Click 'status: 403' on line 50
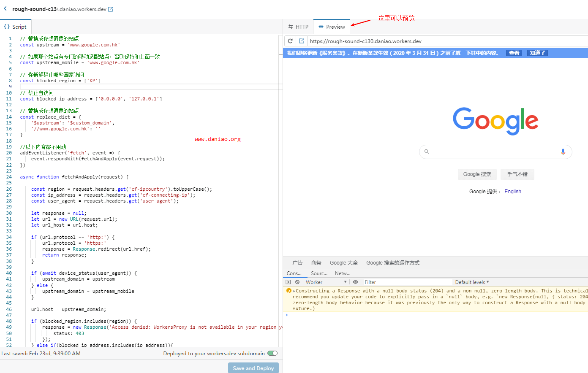The image size is (588, 373). 68,333
